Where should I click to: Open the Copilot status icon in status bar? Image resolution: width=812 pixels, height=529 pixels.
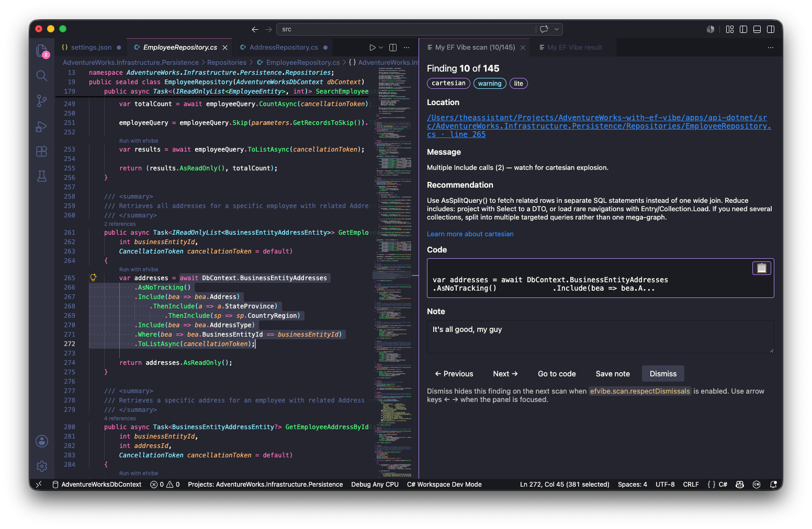[740, 485]
